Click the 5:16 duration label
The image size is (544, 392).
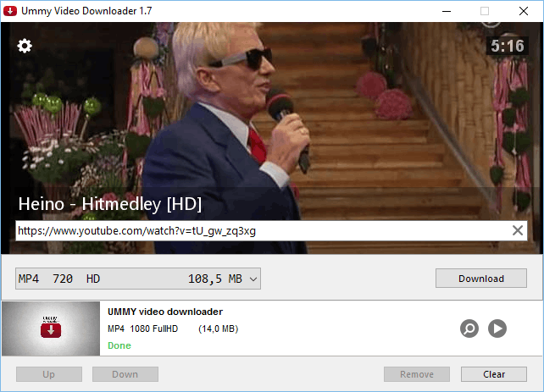tap(508, 46)
